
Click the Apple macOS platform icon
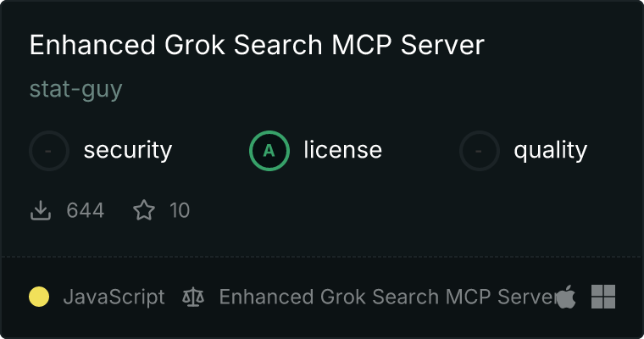pyautogui.click(x=567, y=297)
